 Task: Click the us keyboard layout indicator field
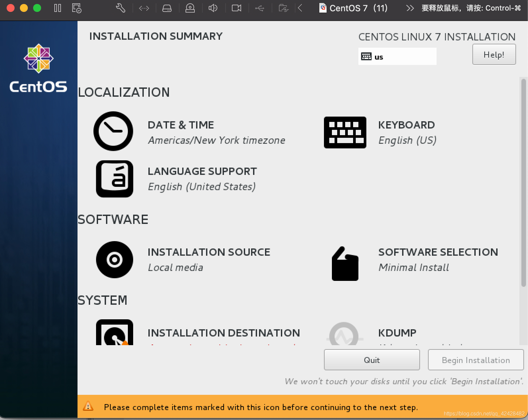pos(397,56)
